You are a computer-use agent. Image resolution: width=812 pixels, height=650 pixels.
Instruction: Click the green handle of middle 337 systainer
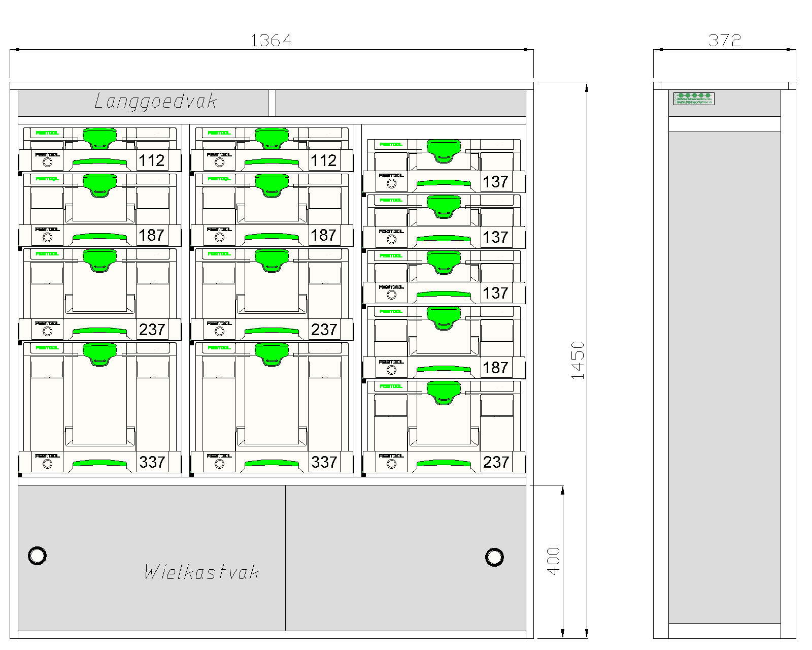(x=272, y=463)
